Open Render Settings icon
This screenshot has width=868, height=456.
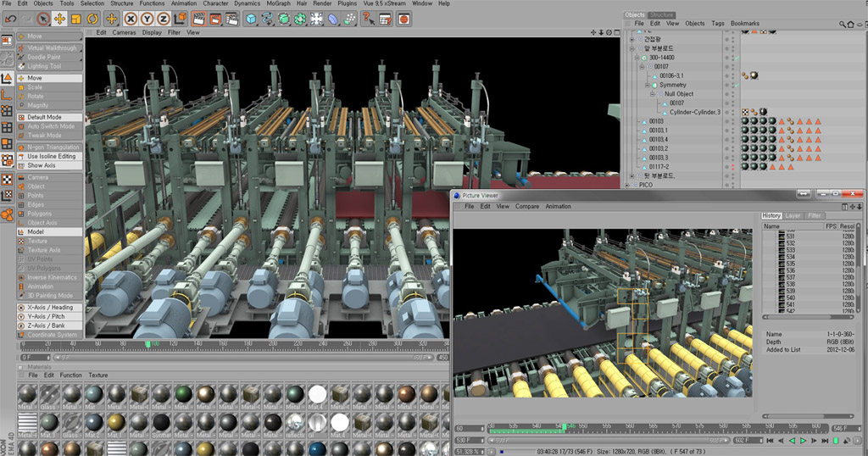[232, 19]
